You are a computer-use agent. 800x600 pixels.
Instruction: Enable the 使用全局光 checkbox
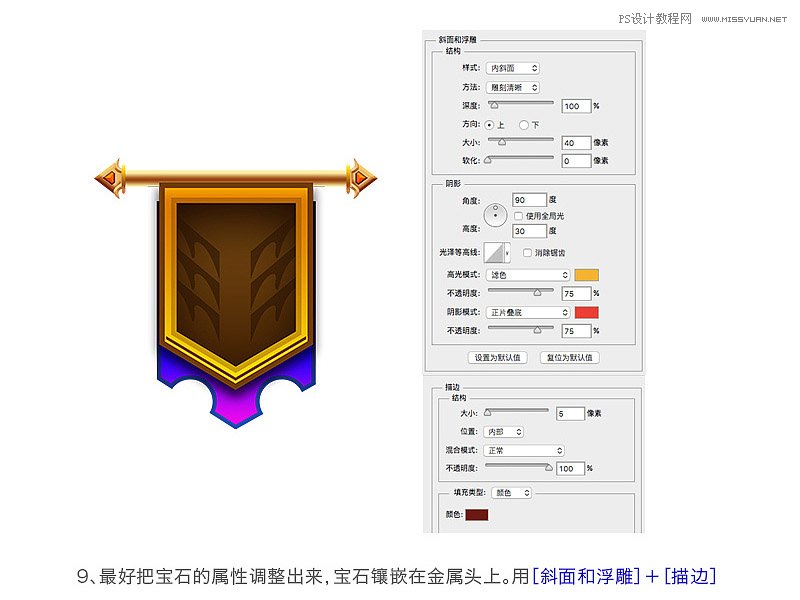(x=517, y=214)
